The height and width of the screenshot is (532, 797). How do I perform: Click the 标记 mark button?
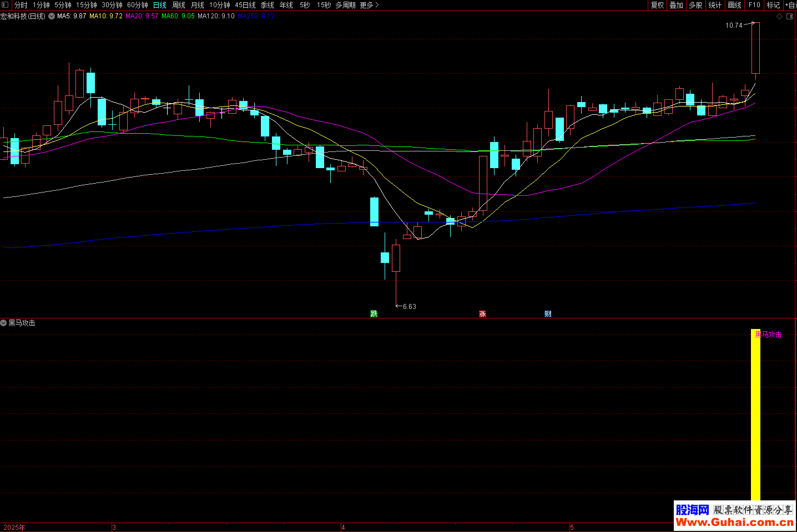[774, 5]
